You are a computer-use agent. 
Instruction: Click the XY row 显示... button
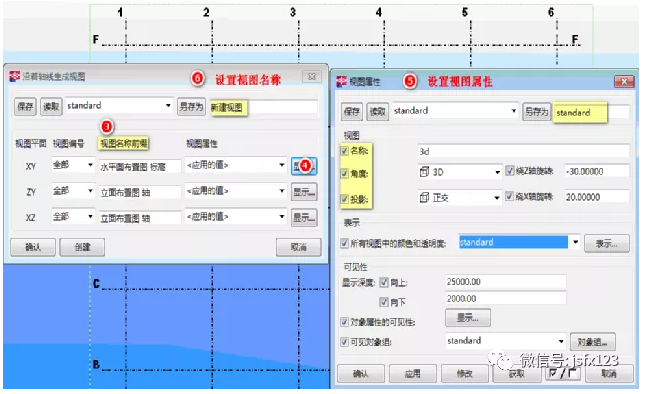point(304,166)
